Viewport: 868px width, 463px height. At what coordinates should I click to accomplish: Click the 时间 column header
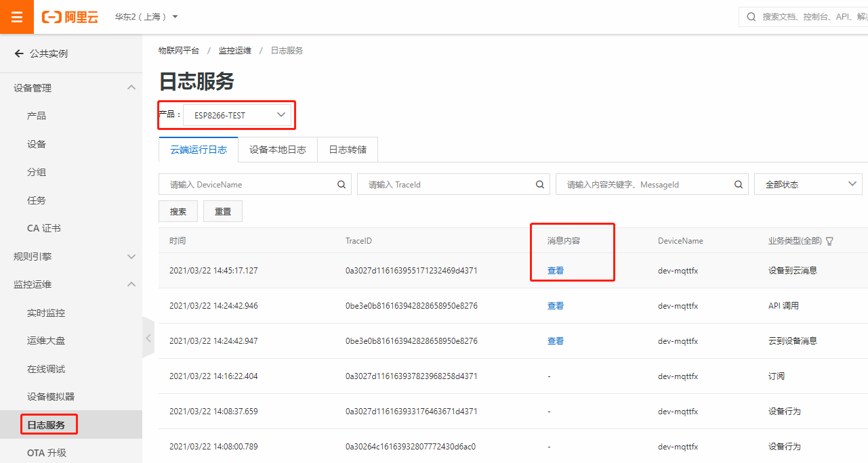point(178,241)
